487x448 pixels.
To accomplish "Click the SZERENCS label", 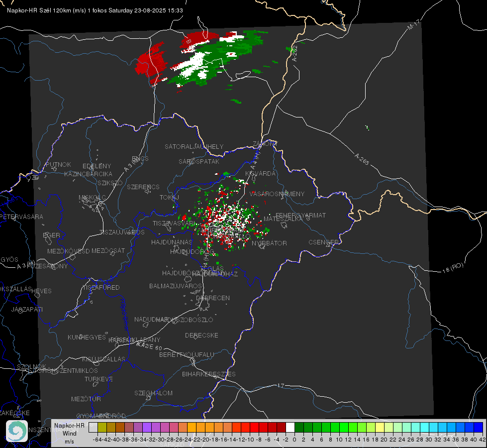I will [143, 187].
